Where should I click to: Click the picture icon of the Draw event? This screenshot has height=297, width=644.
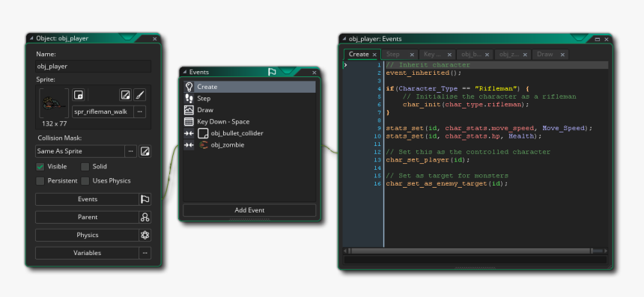coord(189,110)
